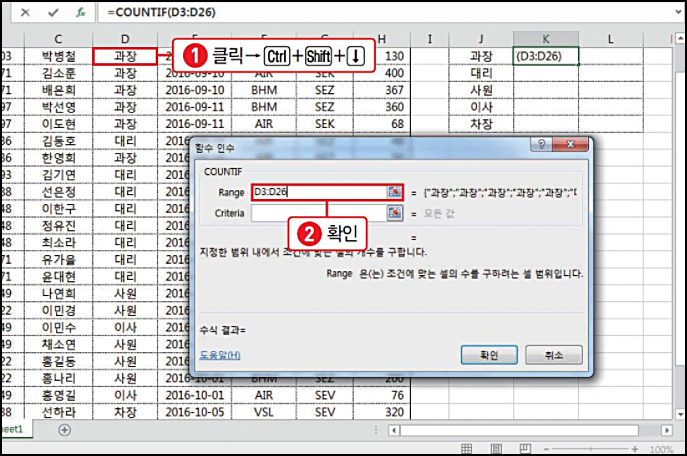Click the zoom out minus icon
This screenshot has width=687, height=456.
click(546, 449)
